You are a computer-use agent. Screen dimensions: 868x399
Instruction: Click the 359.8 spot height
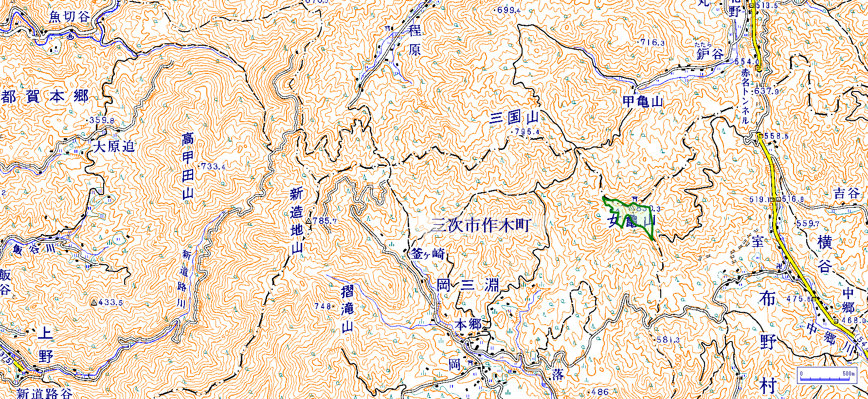tap(101, 121)
